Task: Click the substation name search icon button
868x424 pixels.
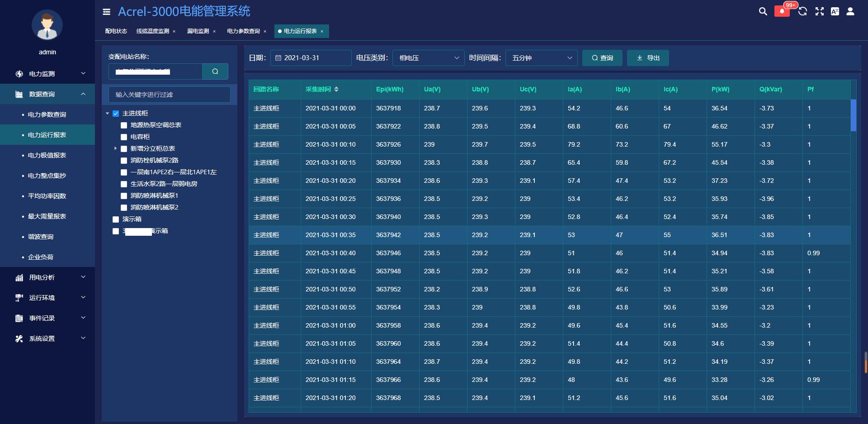Action: coord(215,71)
